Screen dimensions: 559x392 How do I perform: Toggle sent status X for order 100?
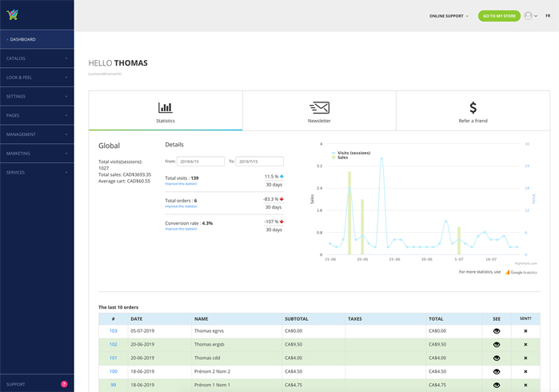(525, 372)
